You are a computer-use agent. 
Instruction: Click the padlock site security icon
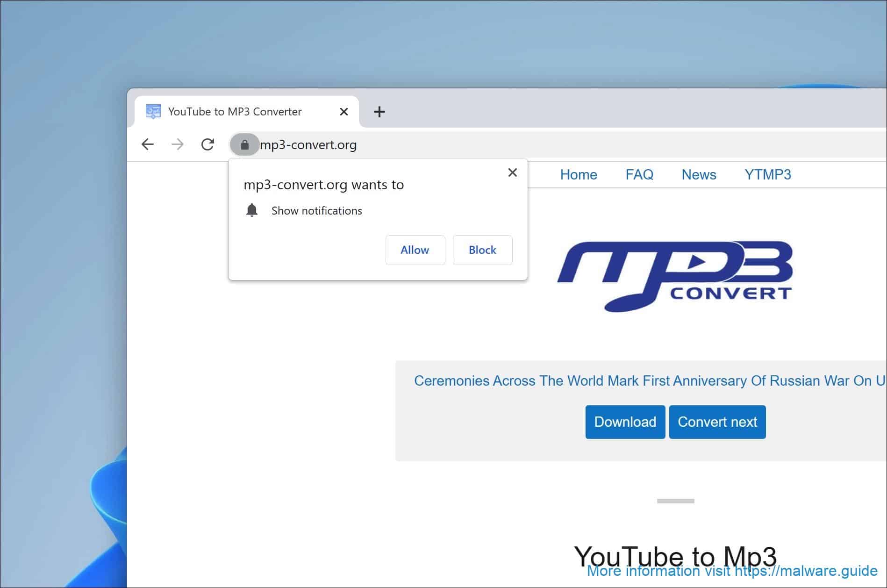tap(245, 145)
